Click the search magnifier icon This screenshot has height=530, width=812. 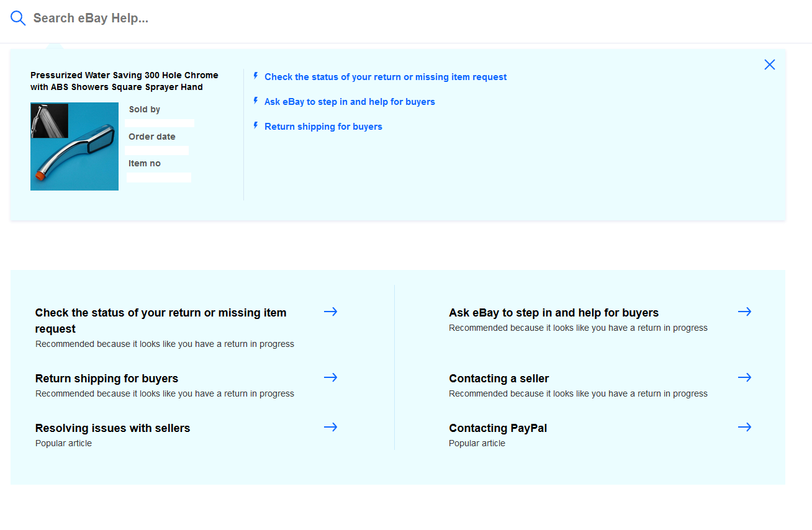pyautogui.click(x=18, y=19)
